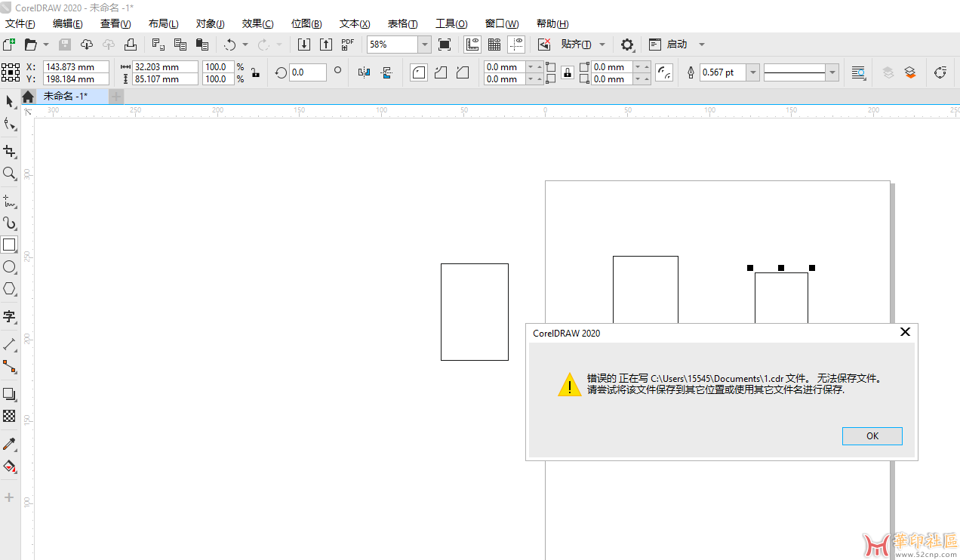
Task: Select the Pick tool in toolbox
Action: click(x=9, y=101)
